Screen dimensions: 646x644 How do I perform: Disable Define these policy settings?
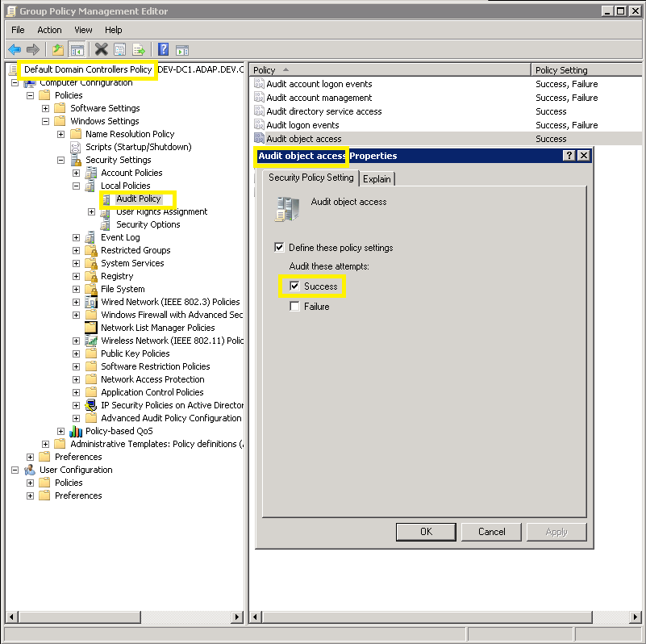click(x=278, y=247)
